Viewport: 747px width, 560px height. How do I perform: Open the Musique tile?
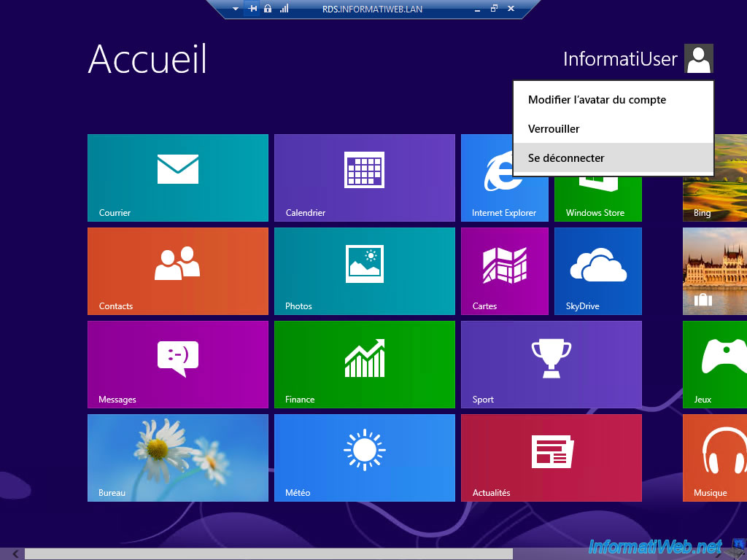[715, 458]
